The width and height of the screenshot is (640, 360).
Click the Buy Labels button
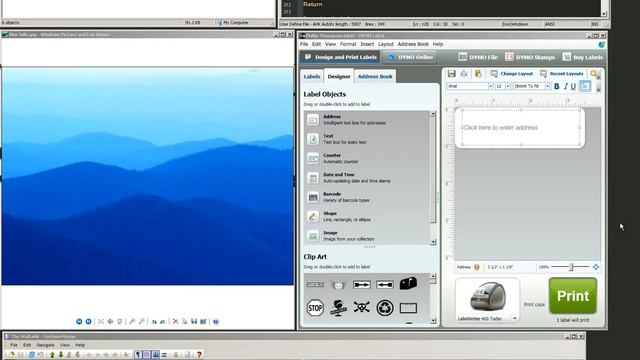[582, 57]
